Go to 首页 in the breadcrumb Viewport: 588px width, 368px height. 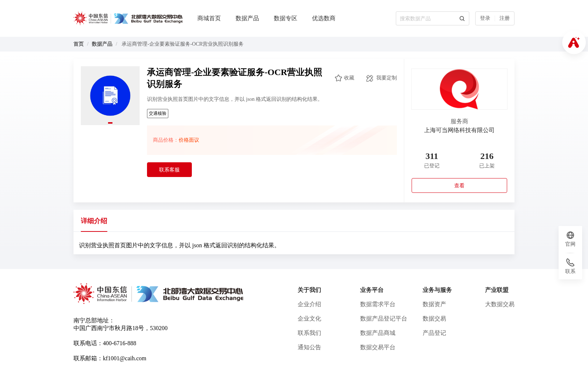79,44
